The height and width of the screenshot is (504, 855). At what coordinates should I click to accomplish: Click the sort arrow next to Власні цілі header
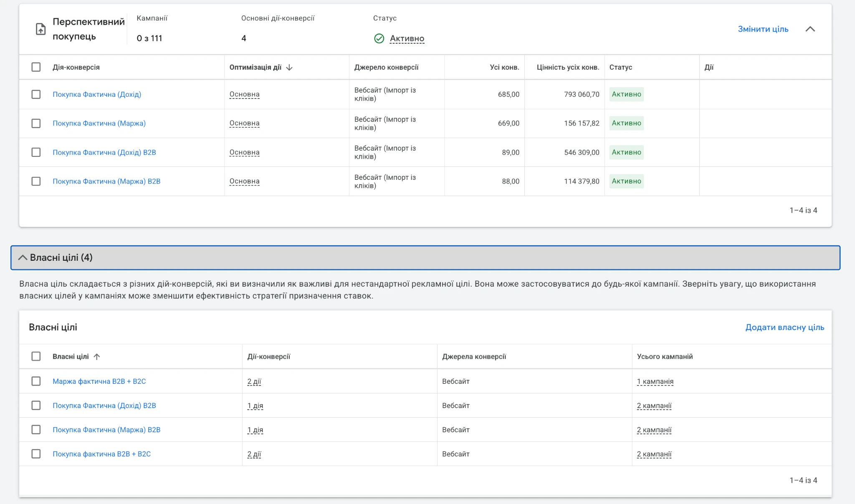[x=97, y=356]
